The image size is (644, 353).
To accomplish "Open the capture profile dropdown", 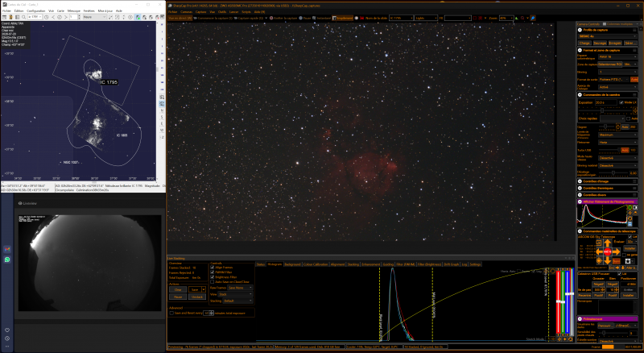I will (x=608, y=36).
